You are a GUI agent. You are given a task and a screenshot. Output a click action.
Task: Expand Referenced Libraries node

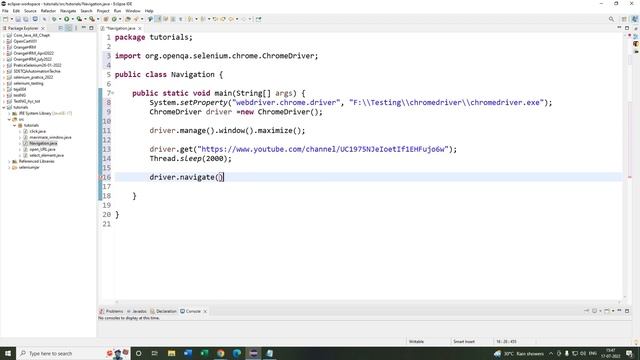click(9, 162)
